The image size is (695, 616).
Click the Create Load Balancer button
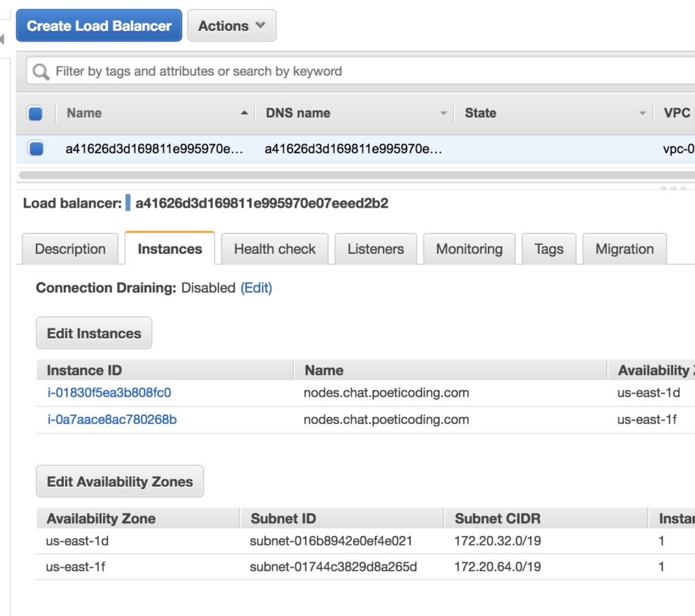coord(99,26)
